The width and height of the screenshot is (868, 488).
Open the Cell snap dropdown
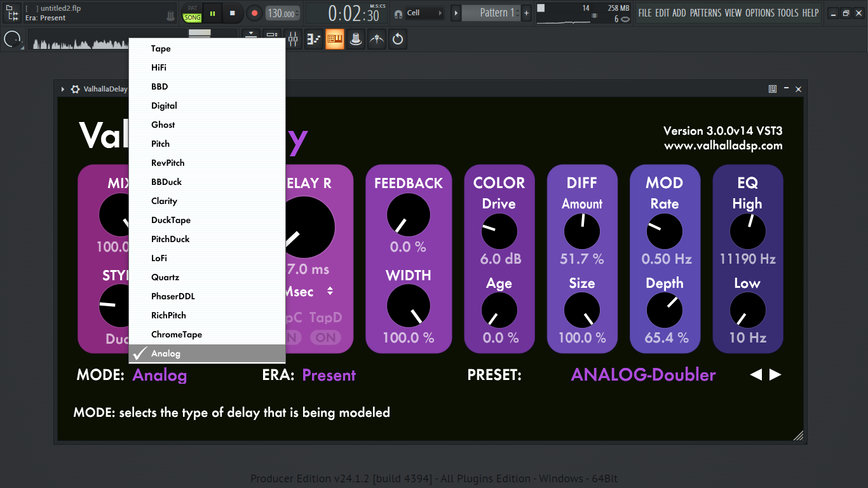[x=425, y=13]
